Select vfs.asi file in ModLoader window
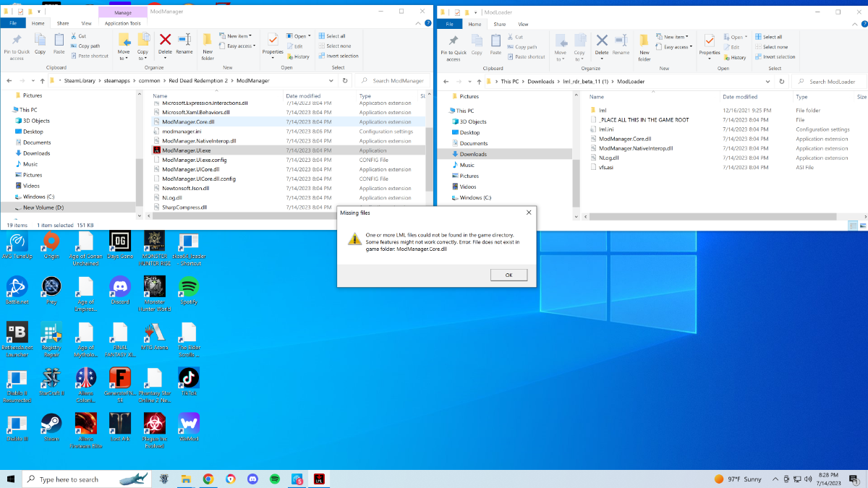Image resolution: width=868 pixels, height=488 pixels. (x=606, y=167)
